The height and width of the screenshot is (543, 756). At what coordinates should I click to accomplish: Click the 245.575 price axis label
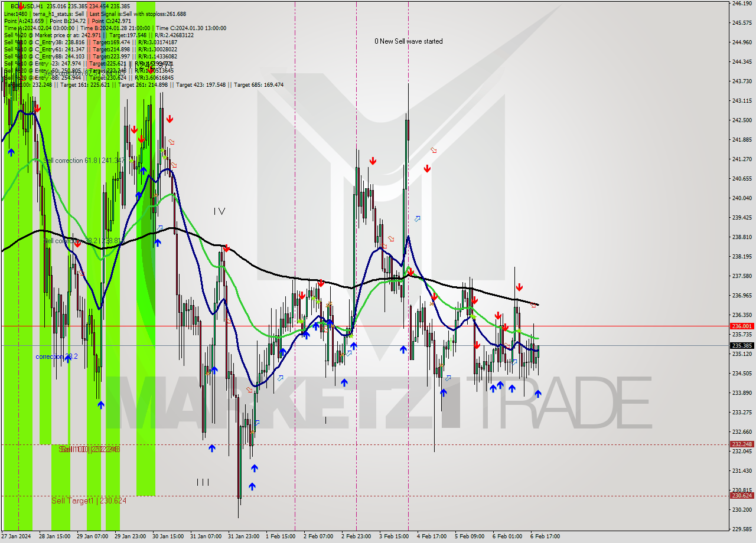pos(741,23)
